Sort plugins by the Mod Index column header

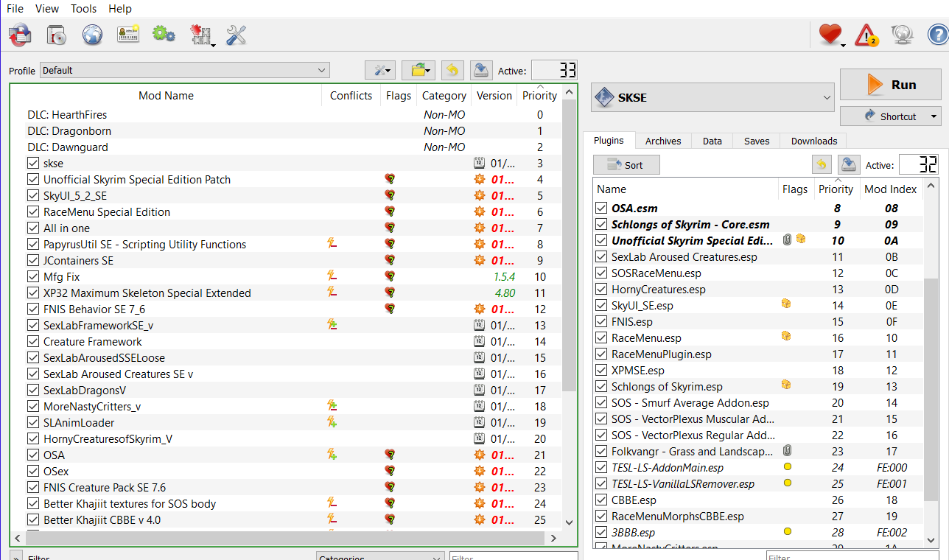click(890, 189)
